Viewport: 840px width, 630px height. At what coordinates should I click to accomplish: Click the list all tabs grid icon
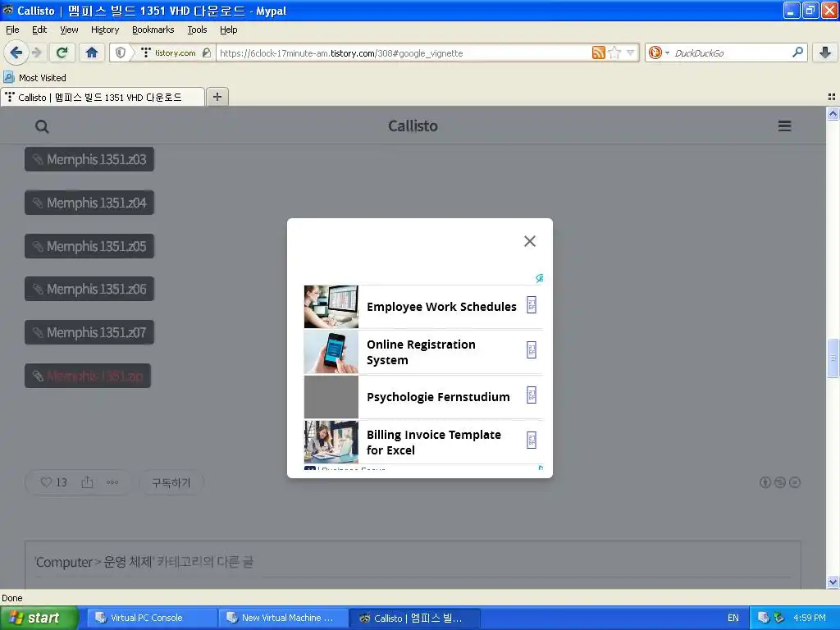tap(832, 97)
